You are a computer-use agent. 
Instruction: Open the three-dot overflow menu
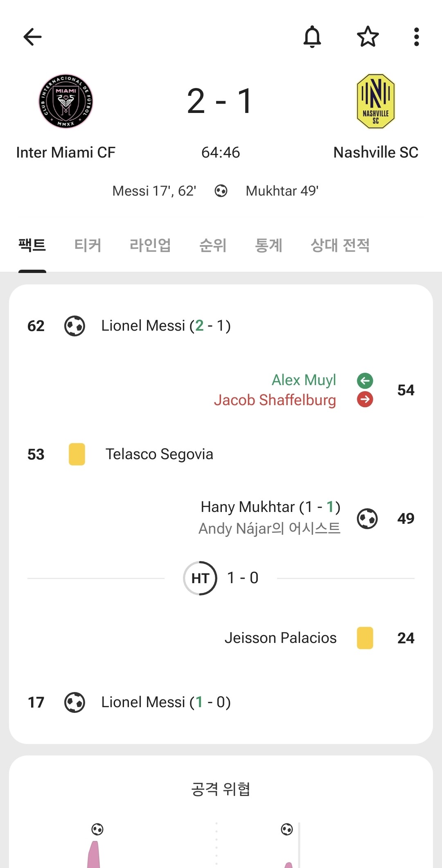coord(416,37)
